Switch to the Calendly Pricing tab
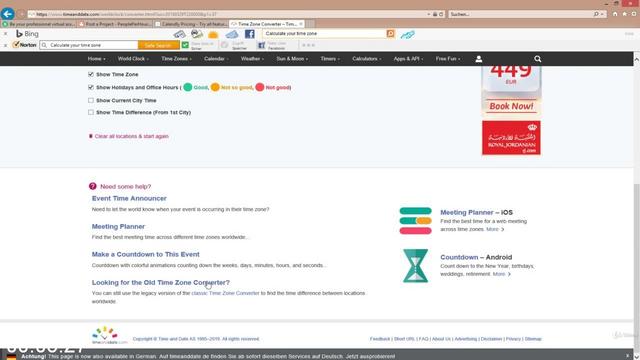This screenshot has height=360, width=640. pos(191,24)
